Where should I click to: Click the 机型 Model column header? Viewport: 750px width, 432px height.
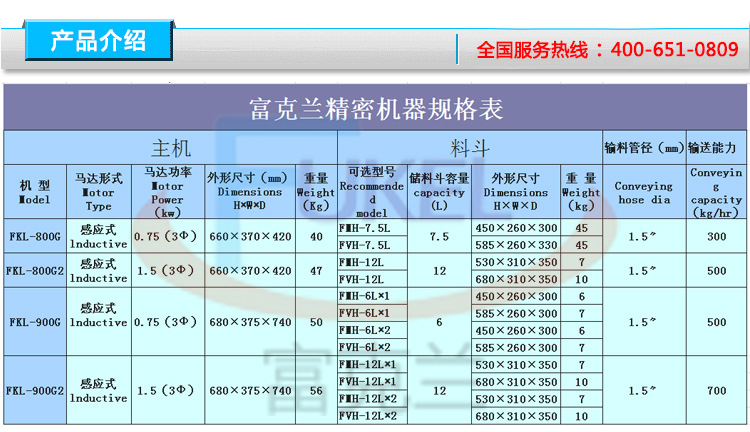click(x=35, y=192)
